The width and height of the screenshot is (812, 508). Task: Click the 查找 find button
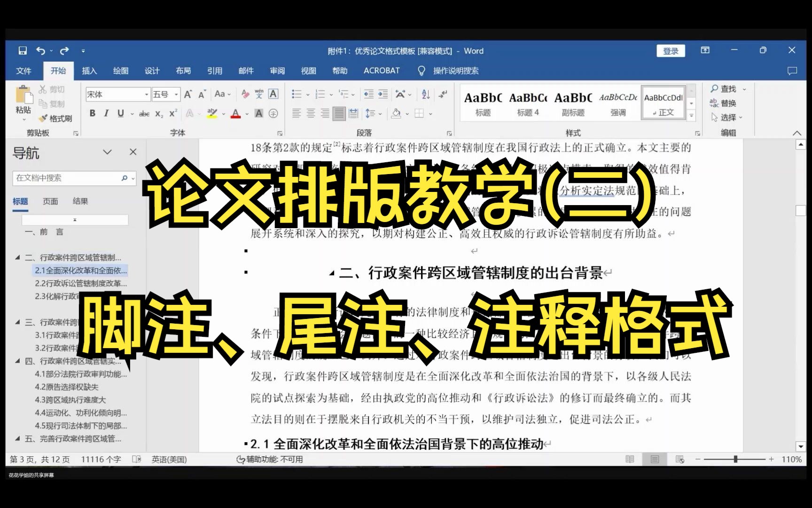click(x=724, y=89)
